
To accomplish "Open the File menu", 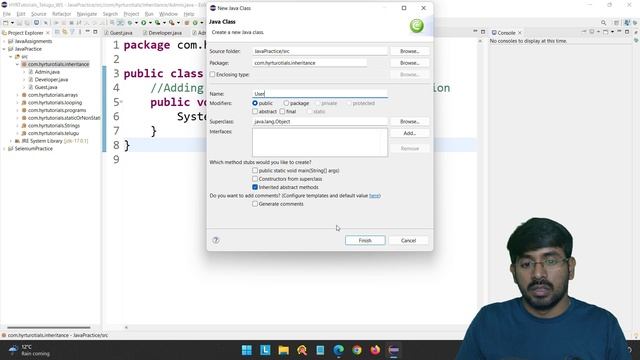I will (x=7, y=14).
